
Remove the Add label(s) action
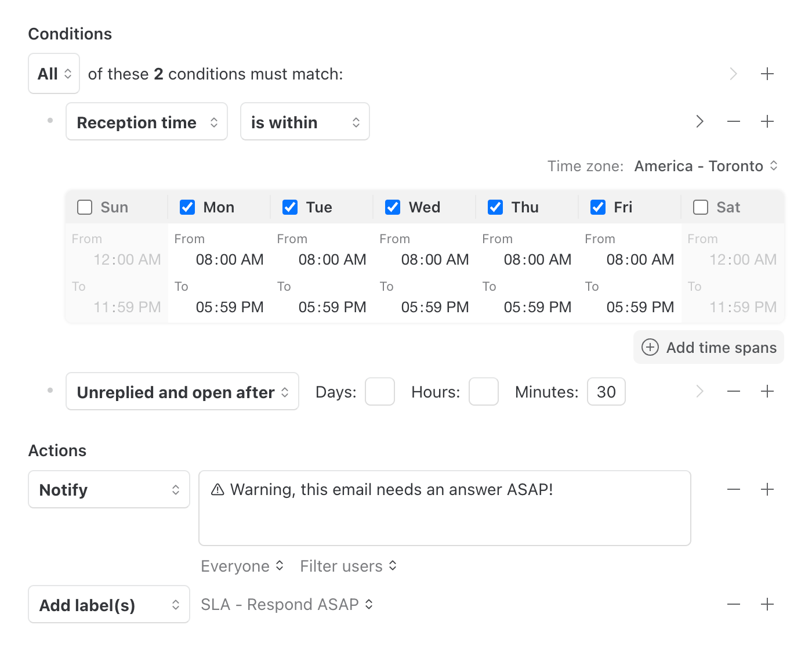pyautogui.click(x=733, y=604)
